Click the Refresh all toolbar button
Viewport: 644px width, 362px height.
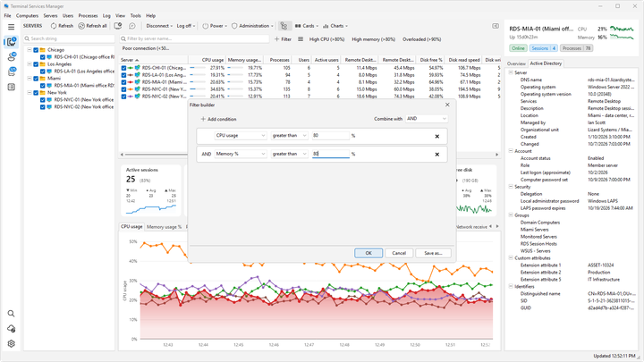[92, 26]
